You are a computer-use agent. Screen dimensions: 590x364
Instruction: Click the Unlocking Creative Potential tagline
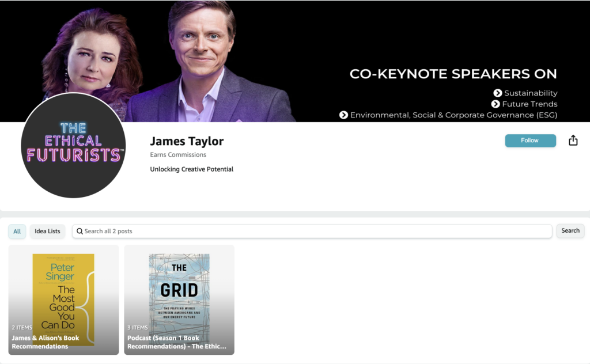[191, 169]
